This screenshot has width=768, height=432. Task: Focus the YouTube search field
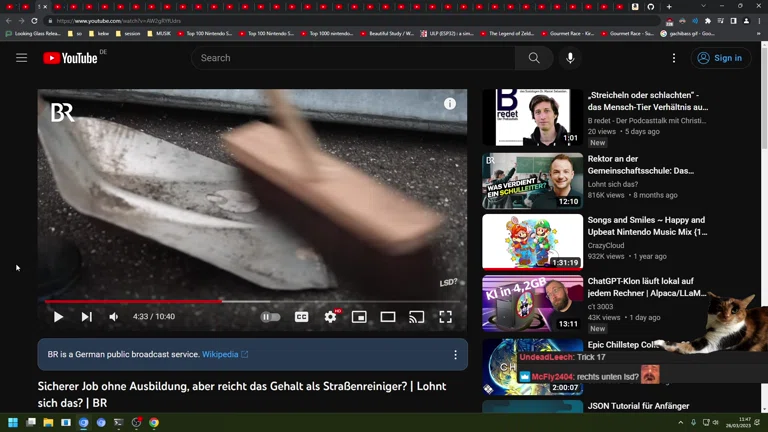click(x=353, y=58)
